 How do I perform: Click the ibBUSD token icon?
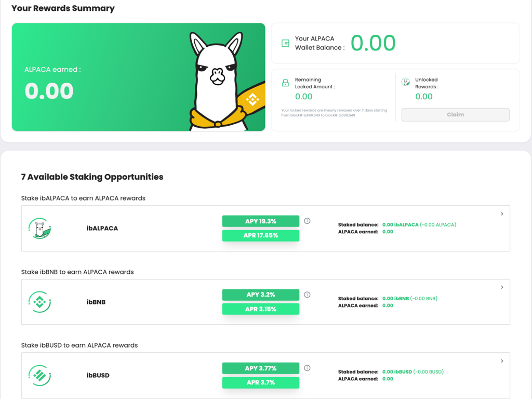(39, 375)
